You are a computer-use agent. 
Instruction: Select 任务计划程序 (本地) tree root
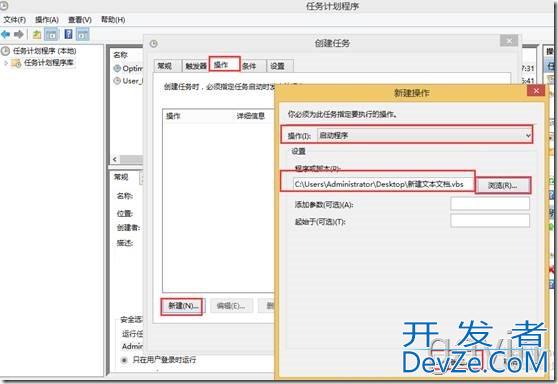[44, 51]
